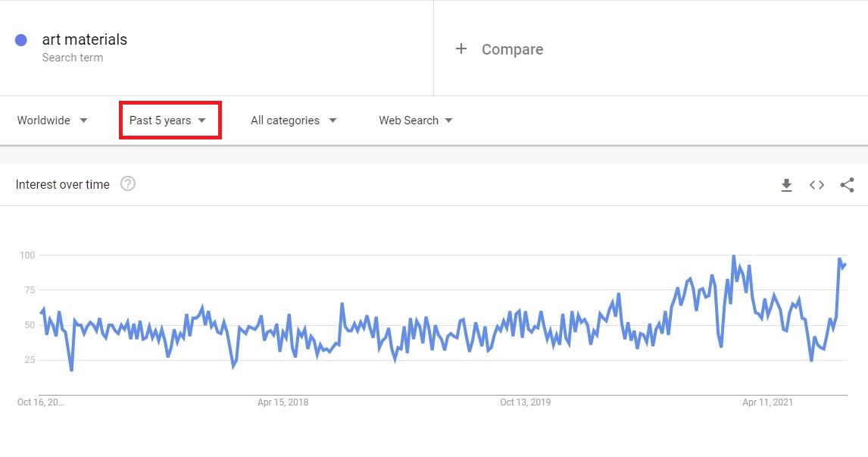Click the blue dot for art materials
The height and width of the screenshot is (457, 868).
point(21,40)
